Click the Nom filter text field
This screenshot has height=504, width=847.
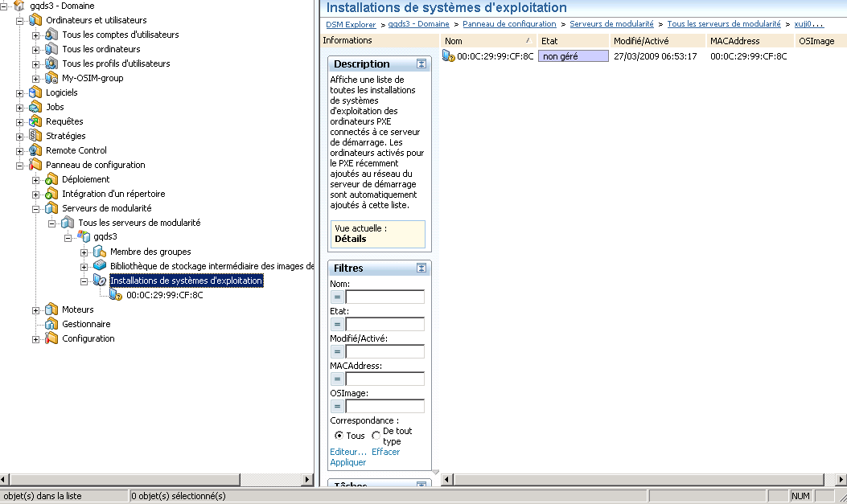pyautogui.click(x=385, y=297)
